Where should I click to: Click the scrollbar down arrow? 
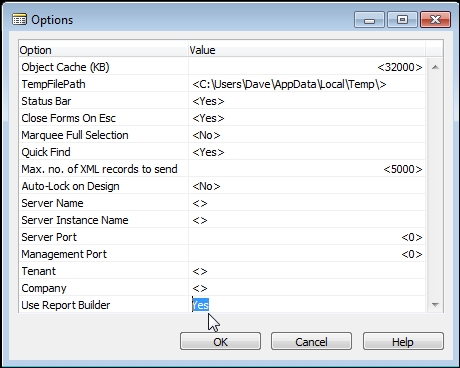tap(435, 304)
